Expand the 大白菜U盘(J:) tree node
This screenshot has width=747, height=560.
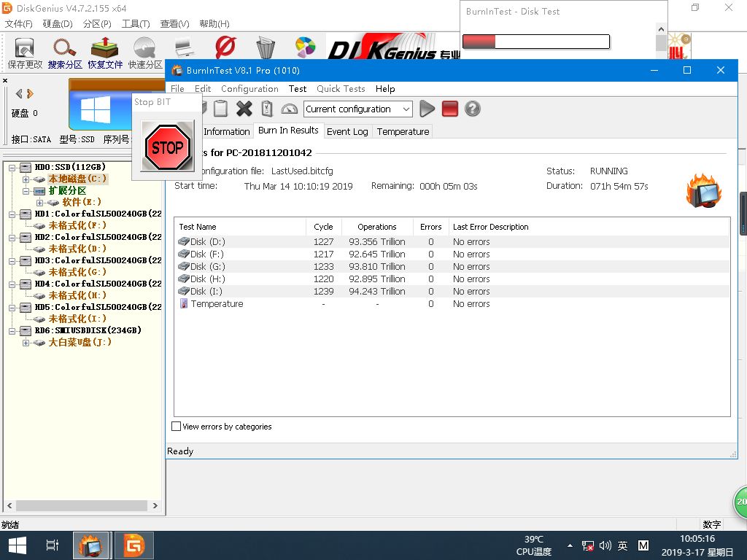(26, 343)
